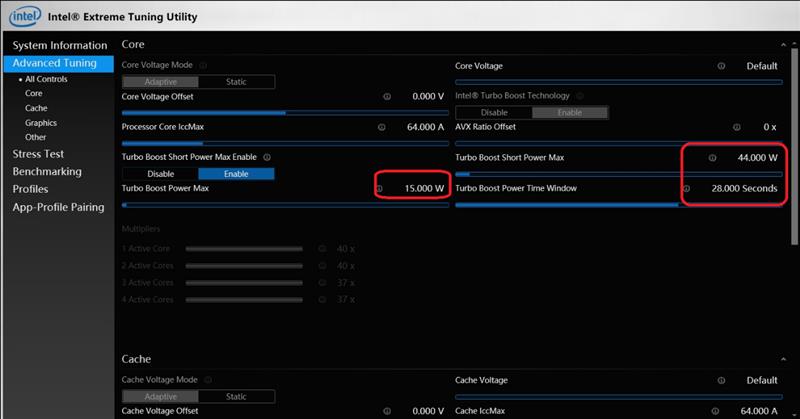Open info icon beside Cache Voltage Offset value
The width and height of the screenshot is (800, 419).
tap(387, 411)
